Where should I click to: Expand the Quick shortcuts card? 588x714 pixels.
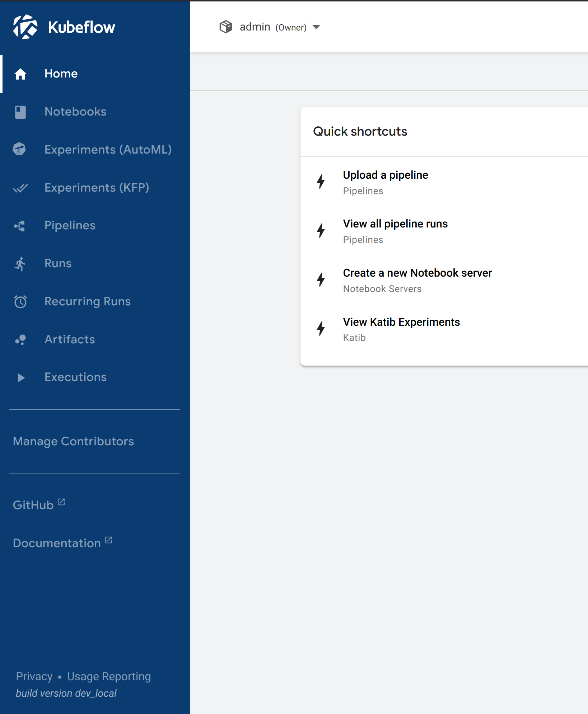[x=360, y=131]
